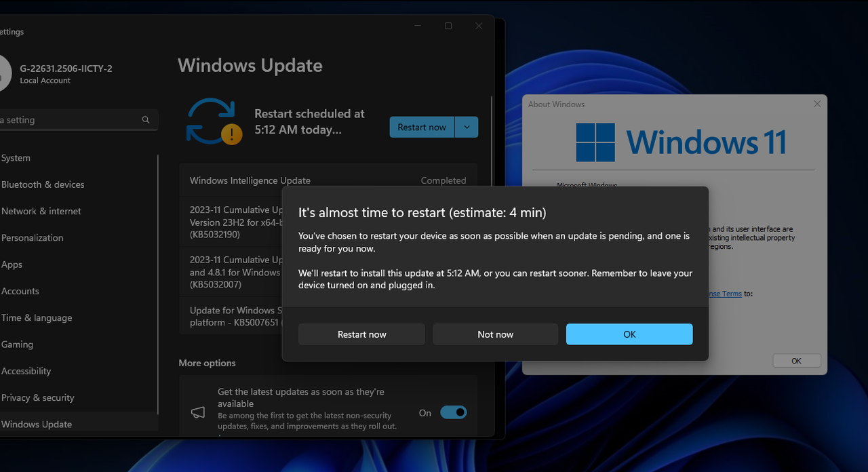This screenshot has width=868, height=472.
Task: Close the About Windows dialog
Action: (817, 104)
